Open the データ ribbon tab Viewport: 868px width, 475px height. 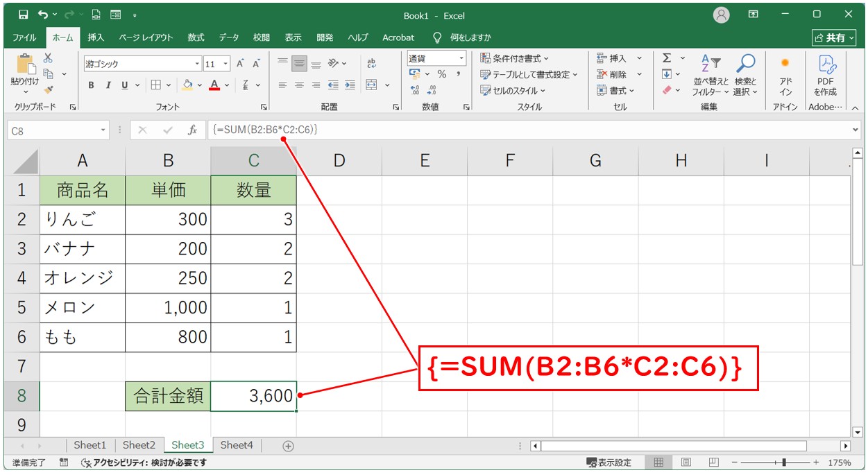point(229,37)
